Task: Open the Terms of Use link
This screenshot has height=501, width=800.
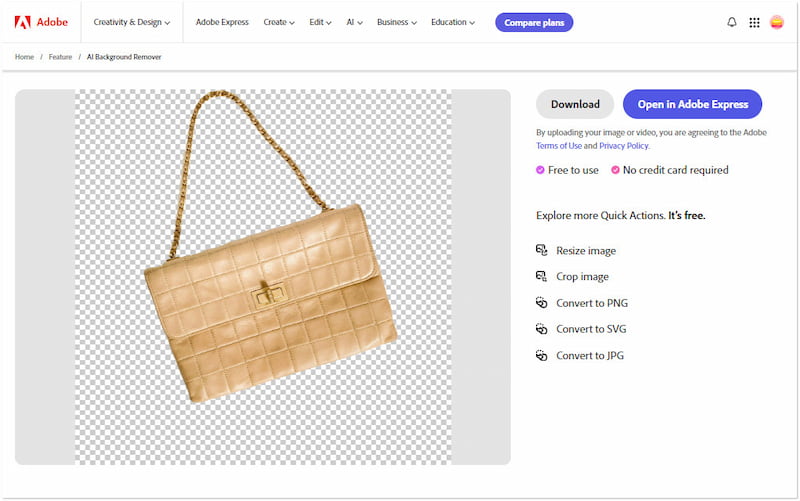Action: tap(559, 146)
